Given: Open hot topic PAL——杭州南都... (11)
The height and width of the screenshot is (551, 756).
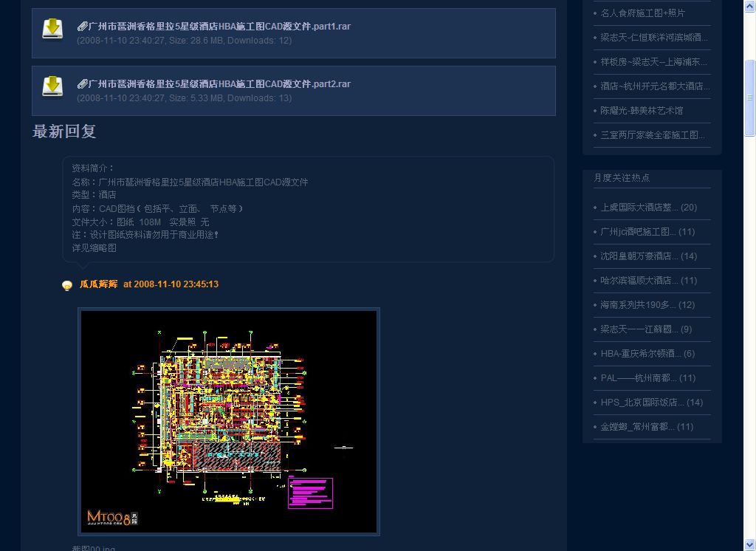Looking at the screenshot, I should tap(648, 378).
